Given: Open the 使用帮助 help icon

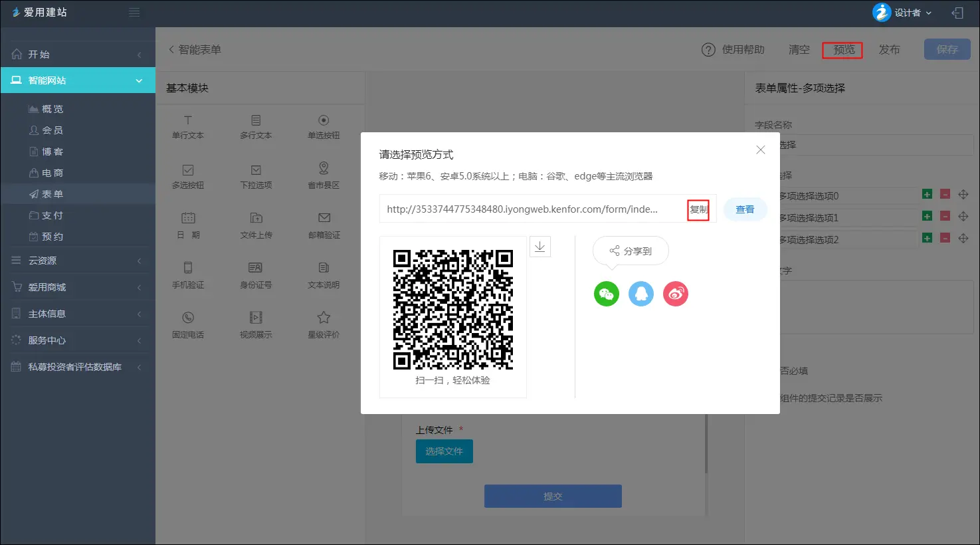Looking at the screenshot, I should (708, 50).
